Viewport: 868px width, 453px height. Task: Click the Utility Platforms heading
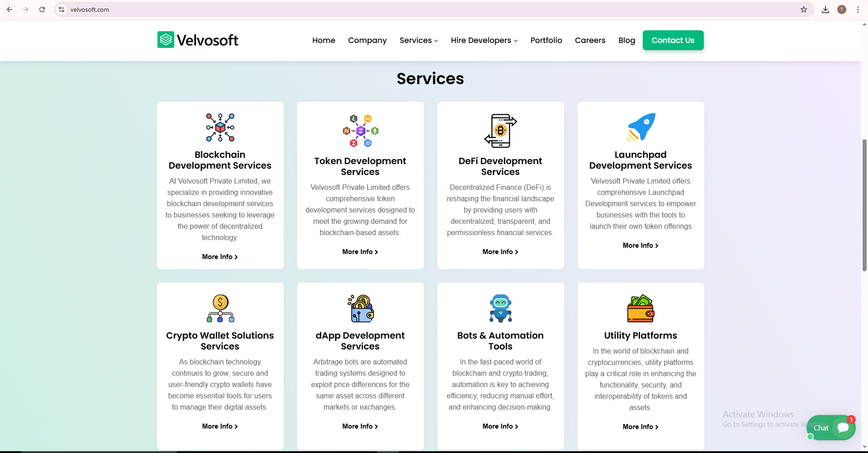pyautogui.click(x=641, y=335)
